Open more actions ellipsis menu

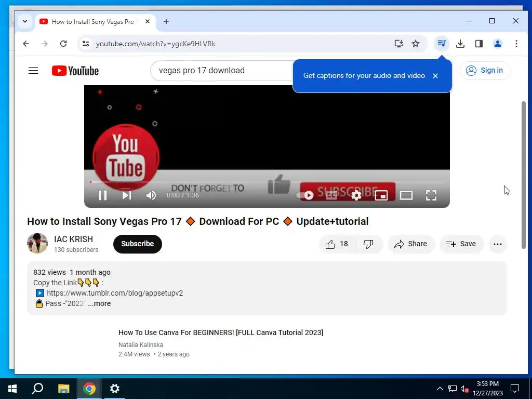(x=497, y=244)
